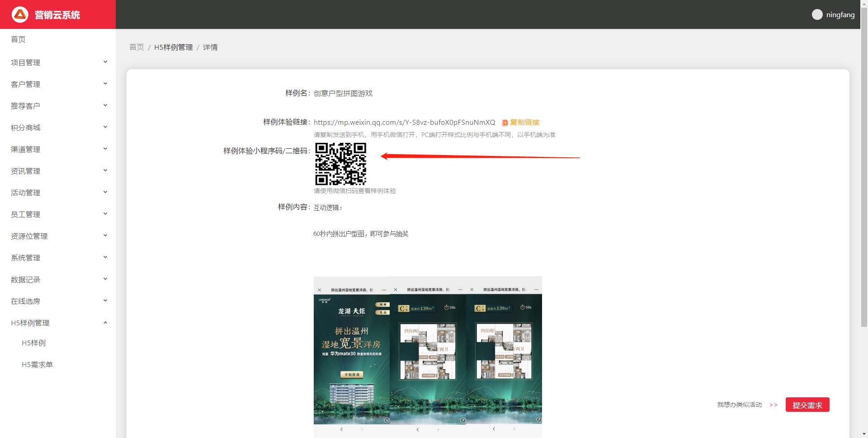
Task: Toggle the 在线选房 chevron arrow
Action: pyautogui.click(x=105, y=301)
